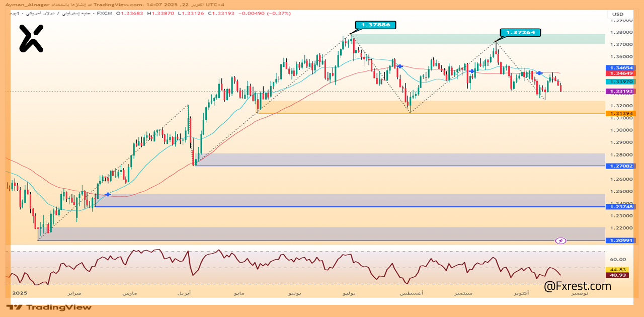Click the blue cross marker near October
This screenshot has width=644, height=317.
[x=539, y=73]
